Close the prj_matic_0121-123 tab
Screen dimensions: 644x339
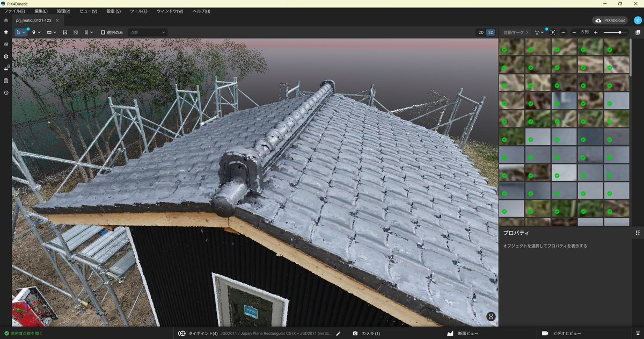coord(57,20)
